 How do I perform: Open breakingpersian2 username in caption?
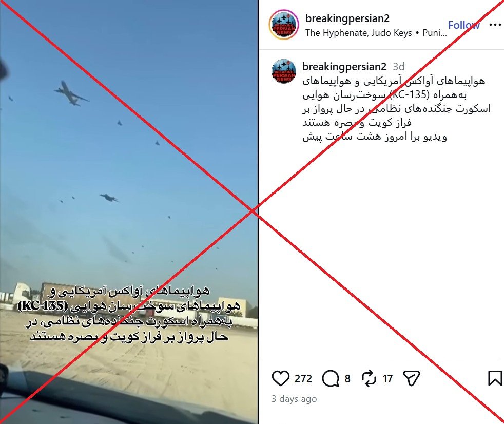pos(344,67)
